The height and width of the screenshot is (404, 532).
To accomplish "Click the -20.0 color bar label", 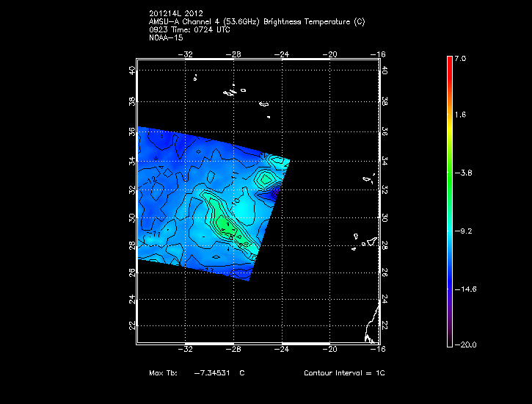I will click(x=465, y=345).
